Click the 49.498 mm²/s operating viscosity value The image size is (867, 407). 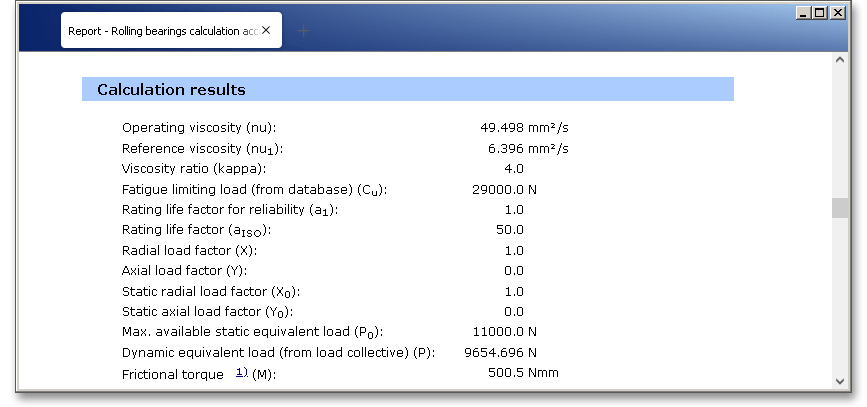(524, 128)
